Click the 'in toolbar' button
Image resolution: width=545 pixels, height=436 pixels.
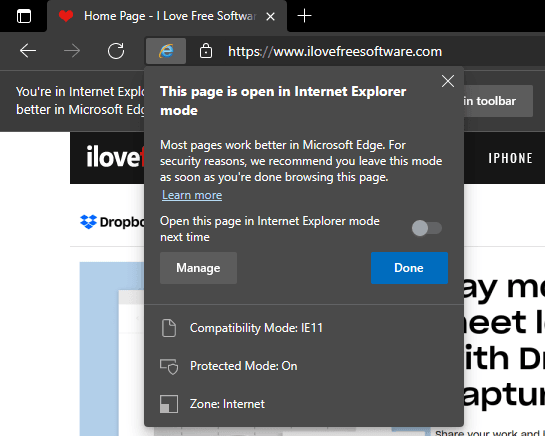point(498,101)
